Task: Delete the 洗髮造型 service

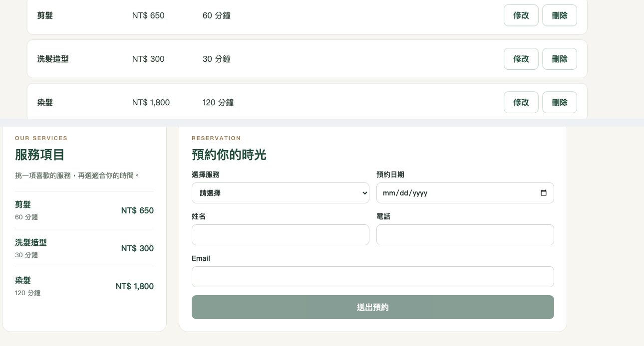Action: click(x=560, y=59)
